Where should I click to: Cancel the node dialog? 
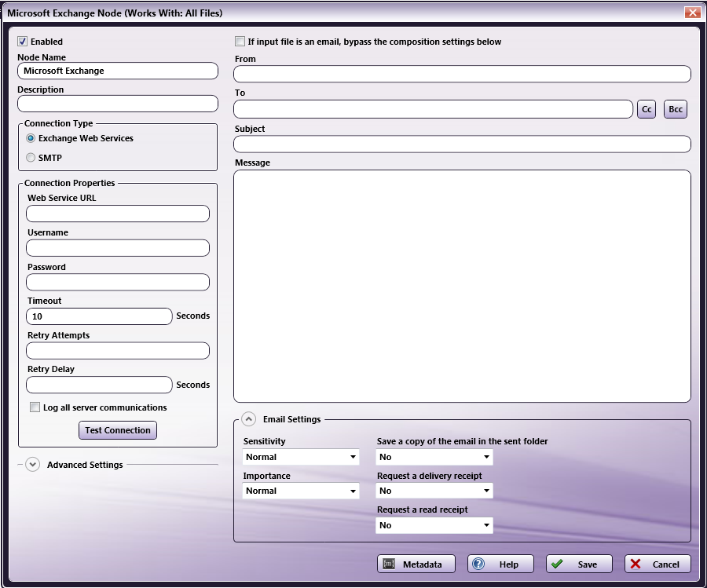coord(658,564)
